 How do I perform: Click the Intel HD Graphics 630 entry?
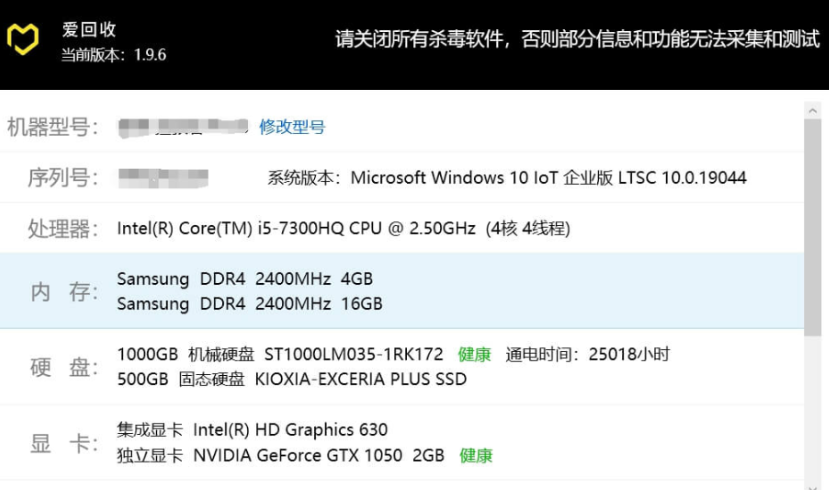tap(252, 430)
